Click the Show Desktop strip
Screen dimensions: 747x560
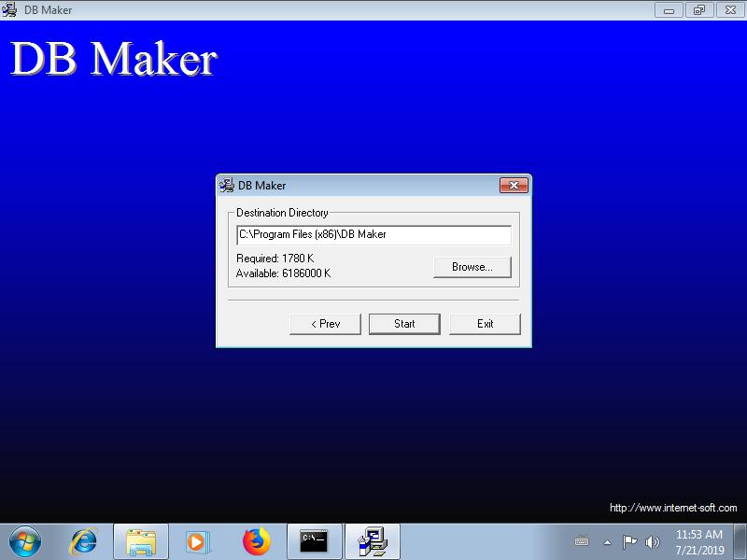tap(740, 541)
